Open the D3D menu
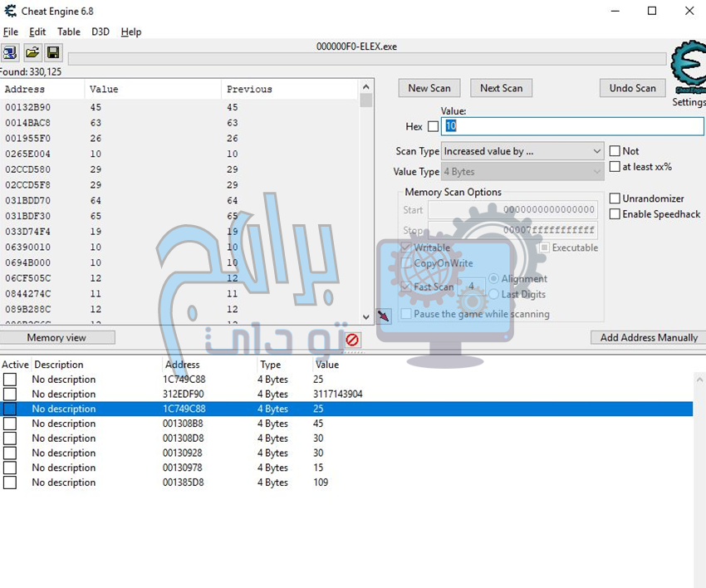706x588 pixels. [x=101, y=32]
